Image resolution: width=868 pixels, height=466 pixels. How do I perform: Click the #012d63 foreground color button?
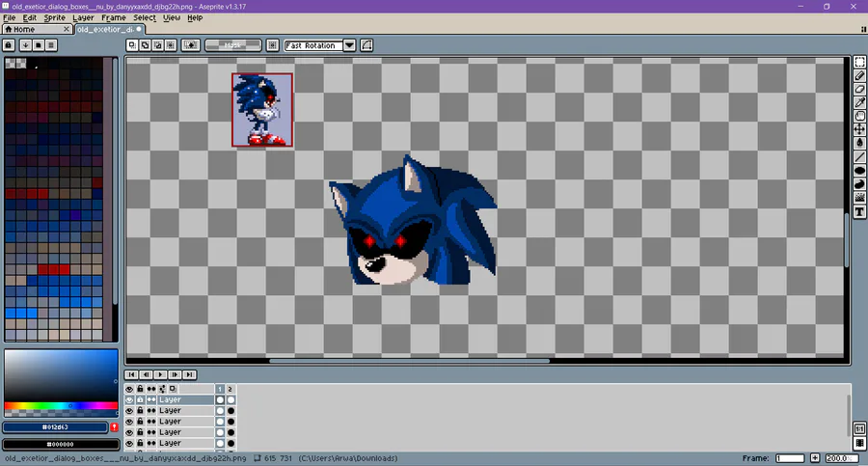55,427
